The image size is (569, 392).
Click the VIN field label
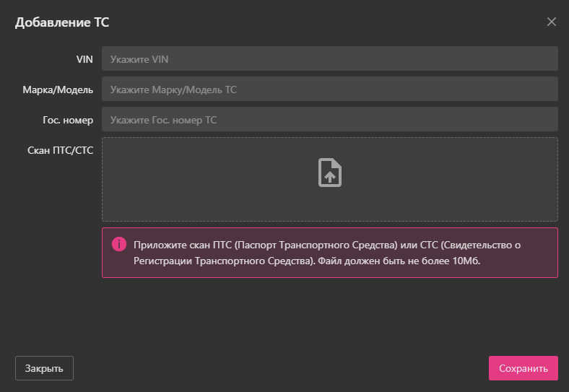coord(84,59)
